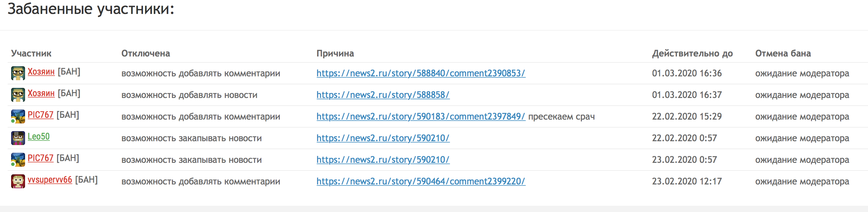Image resolution: width=868 pixels, height=212 pixels.
Task: Open news2.ru story 588858 link
Action: (x=383, y=95)
